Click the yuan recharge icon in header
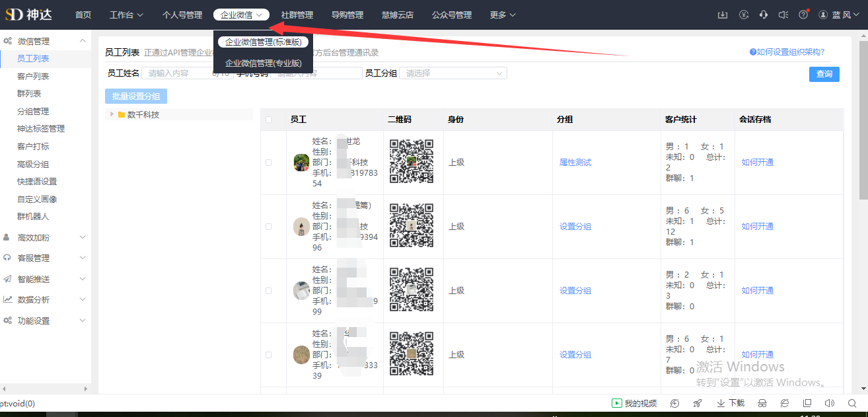This screenshot has width=868, height=417. pyautogui.click(x=743, y=15)
